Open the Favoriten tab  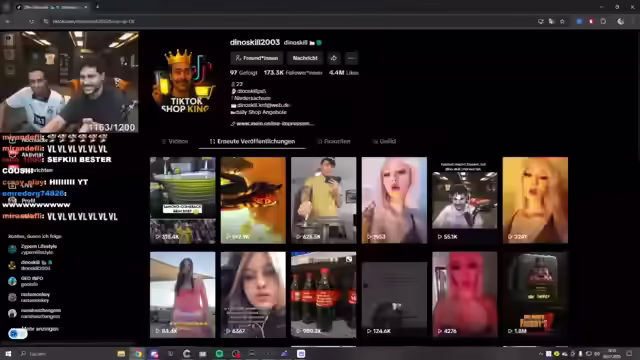[x=334, y=141]
